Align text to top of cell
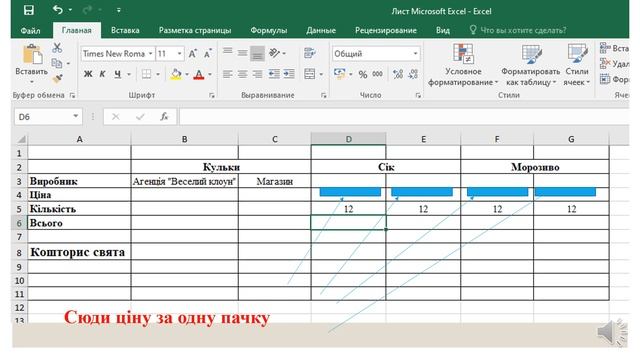The height and width of the screenshot is (360, 640). (x=228, y=52)
